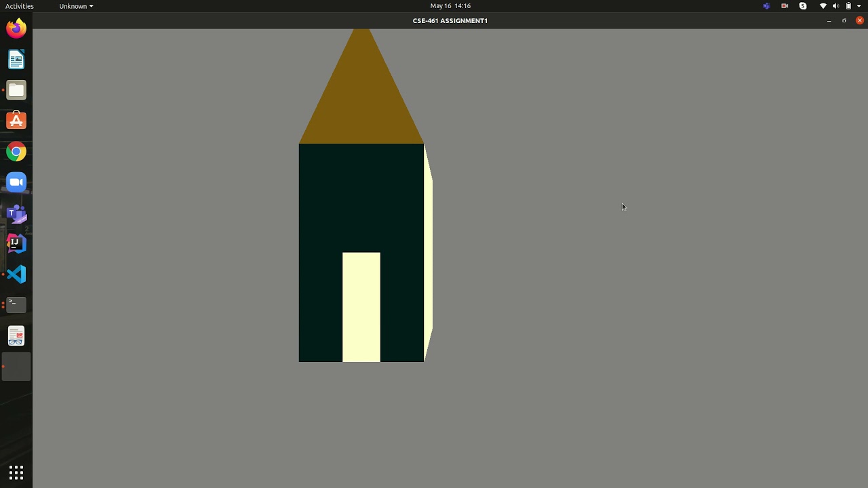
Task: Expand the system menu arrow
Action: click(x=859, y=6)
